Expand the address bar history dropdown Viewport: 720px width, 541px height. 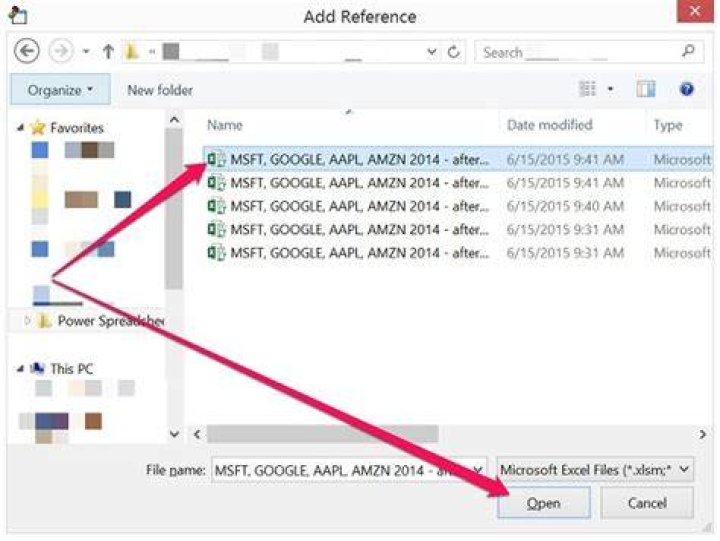[431, 51]
